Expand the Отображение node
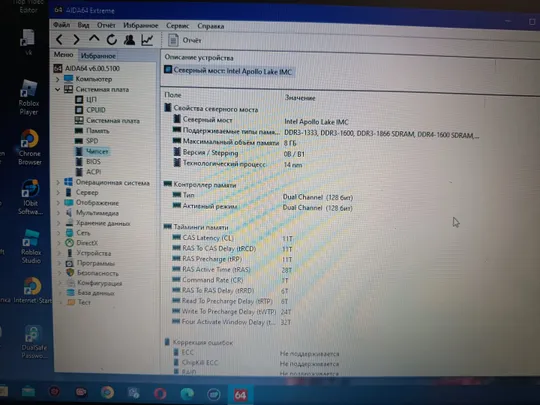Image resolution: width=540 pixels, height=405 pixels. point(58,203)
